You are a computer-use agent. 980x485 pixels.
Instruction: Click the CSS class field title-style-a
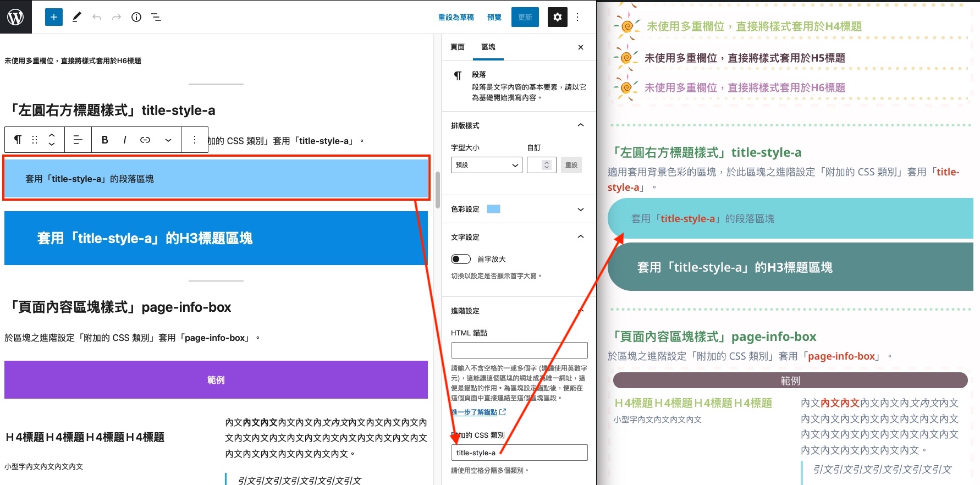[519, 453]
